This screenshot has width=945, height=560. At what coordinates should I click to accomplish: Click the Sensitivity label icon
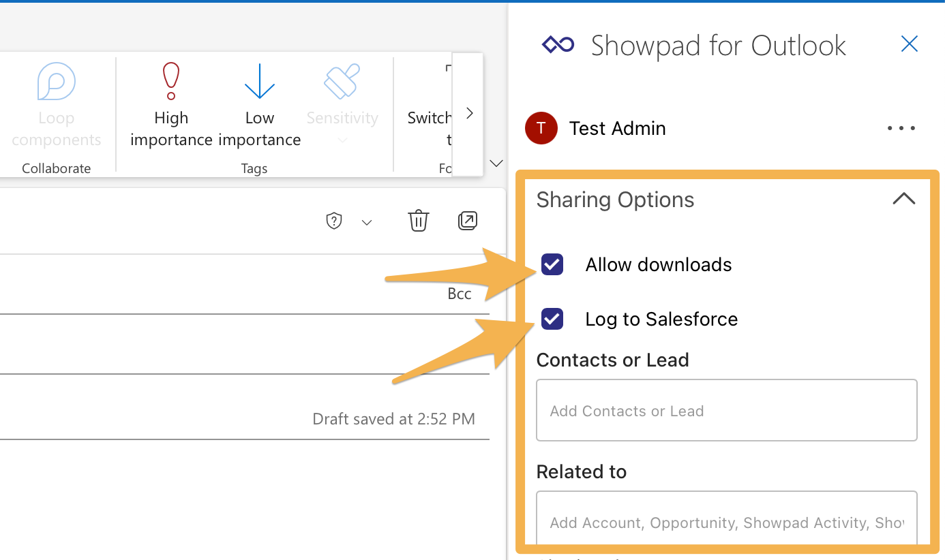[342, 81]
